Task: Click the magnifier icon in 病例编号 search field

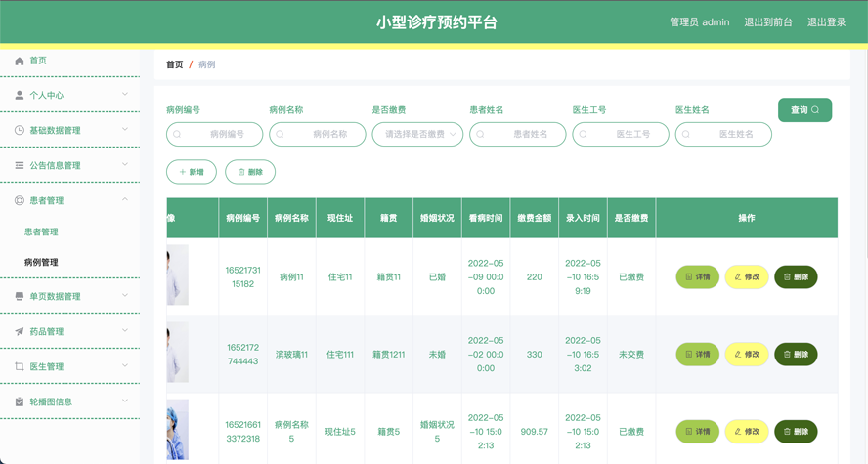Action: (177, 135)
